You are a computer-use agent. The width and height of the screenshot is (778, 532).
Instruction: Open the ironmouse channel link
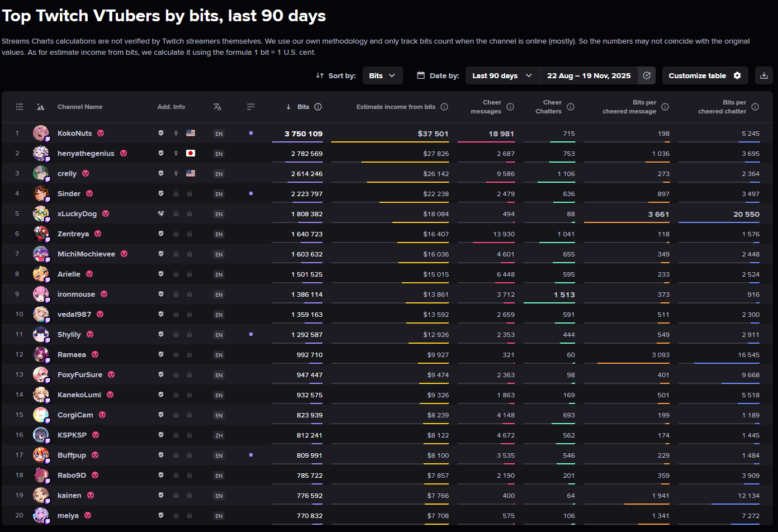click(x=76, y=294)
